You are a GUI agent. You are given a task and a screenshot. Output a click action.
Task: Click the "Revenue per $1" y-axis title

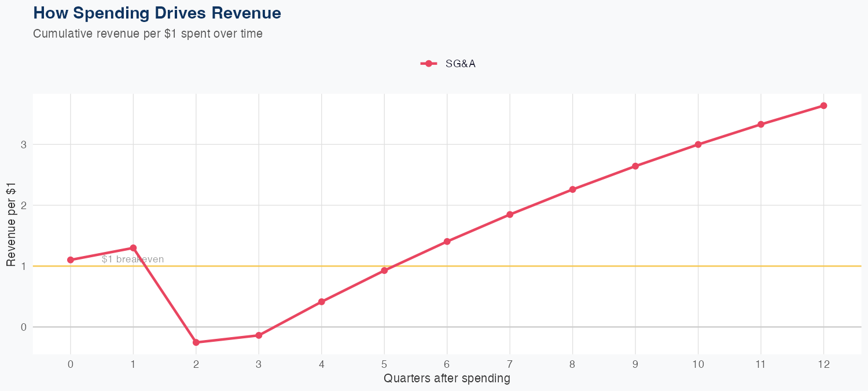(x=11, y=224)
